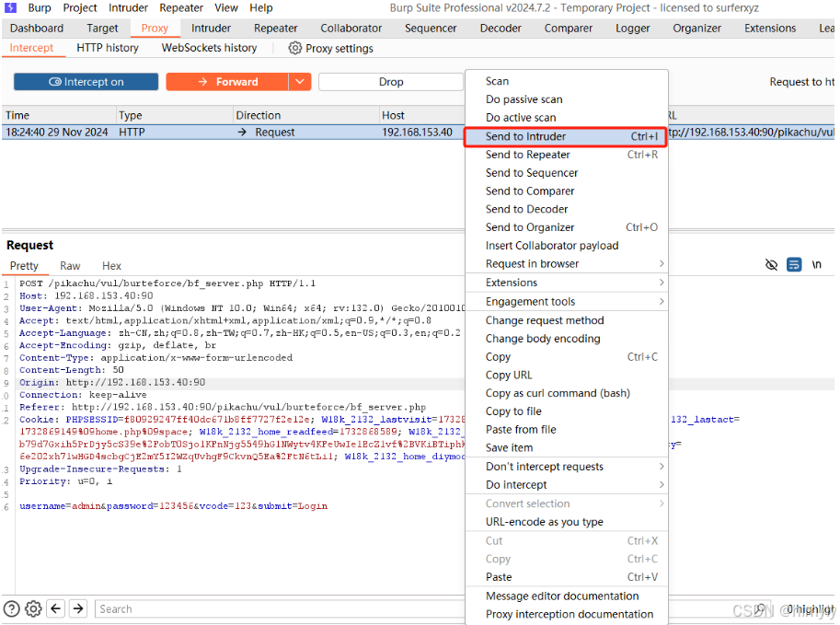Select Do active scan
The height and width of the screenshot is (625, 840).
tap(566, 118)
